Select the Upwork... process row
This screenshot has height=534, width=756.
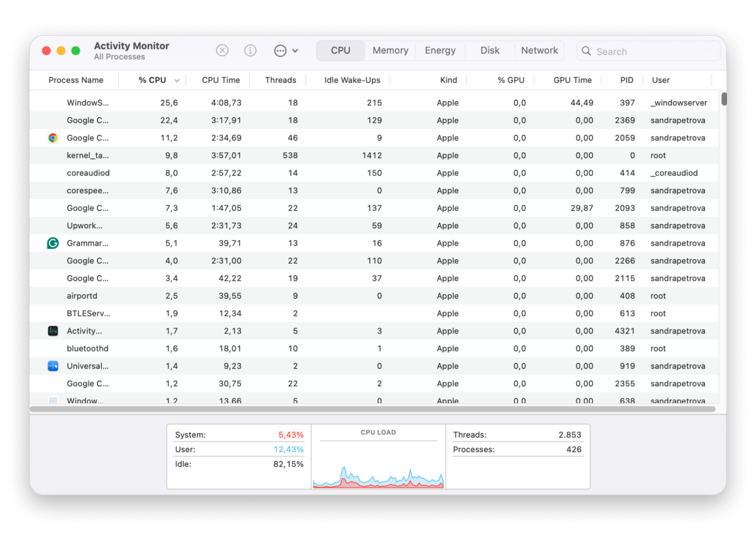(x=374, y=226)
